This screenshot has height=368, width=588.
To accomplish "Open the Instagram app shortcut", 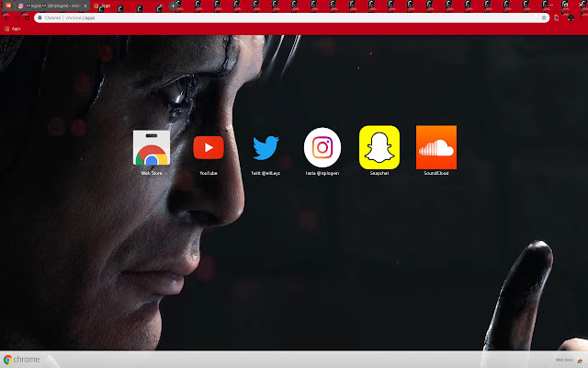I will click(322, 147).
